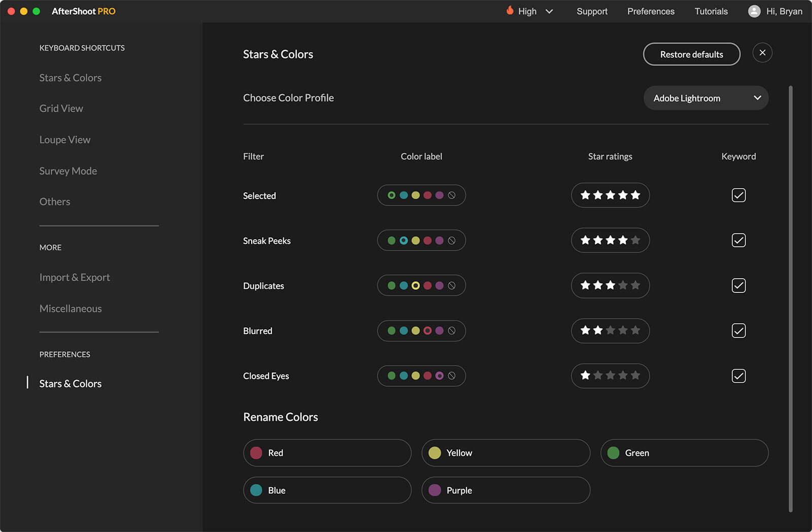This screenshot has width=812, height=532.
Task: Go to Import & Export settings
Action: click(75, 278)
